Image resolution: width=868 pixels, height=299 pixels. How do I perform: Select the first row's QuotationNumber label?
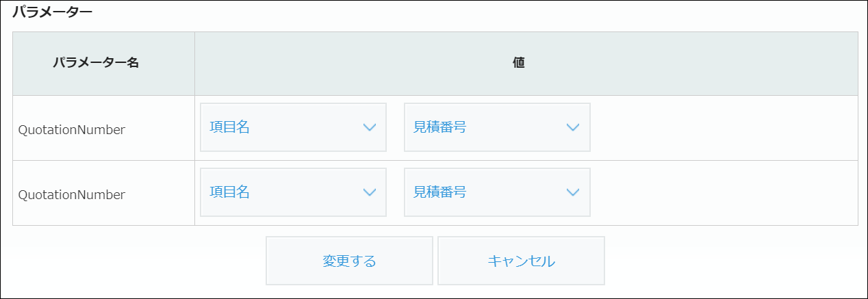72,129
